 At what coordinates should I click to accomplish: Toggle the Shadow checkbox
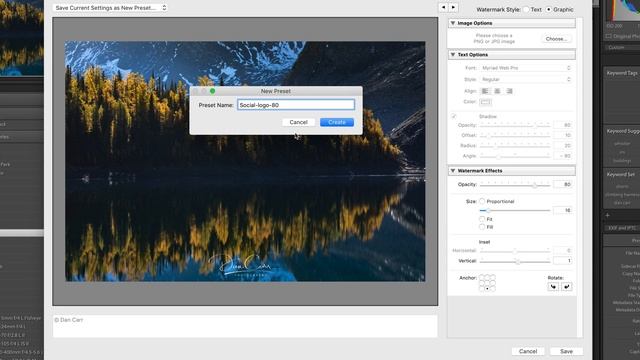click(453, 116)
